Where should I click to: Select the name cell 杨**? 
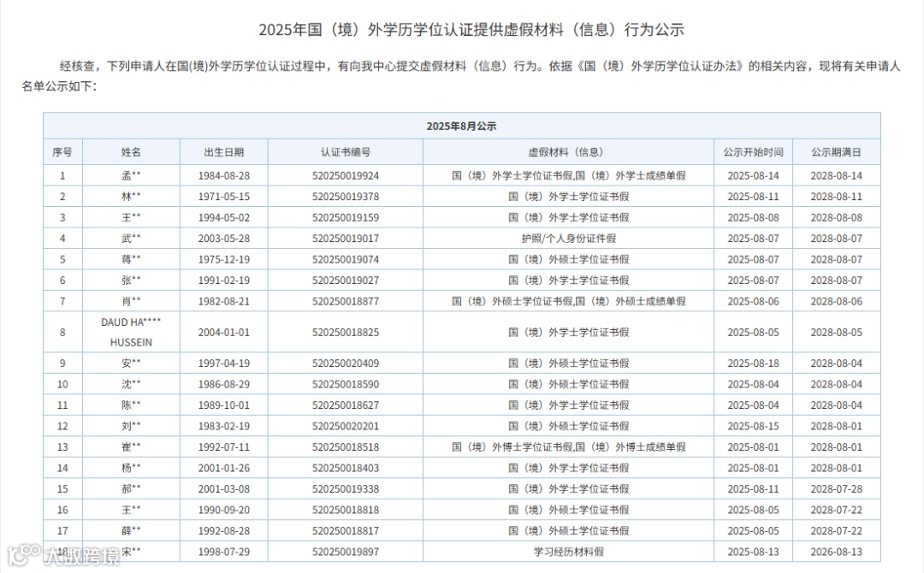[131, 468]
